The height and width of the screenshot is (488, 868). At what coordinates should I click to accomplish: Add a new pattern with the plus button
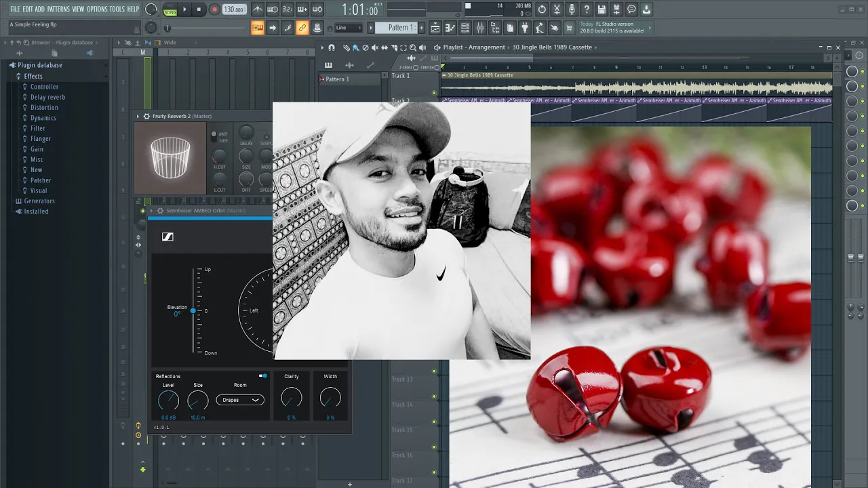click(421, 28)
